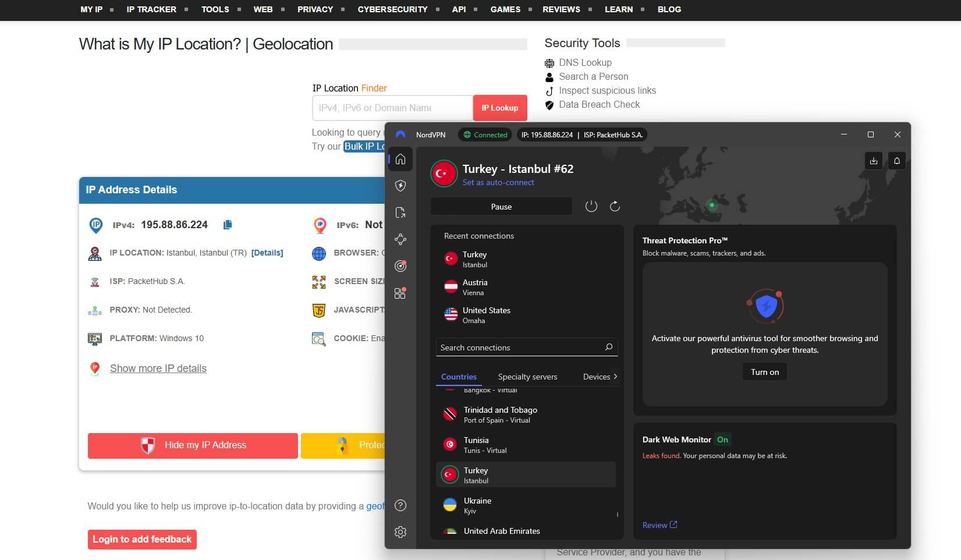Select the Meshnet icon in the sidebar
Screen dimensions: 961x560
point(400,239)
